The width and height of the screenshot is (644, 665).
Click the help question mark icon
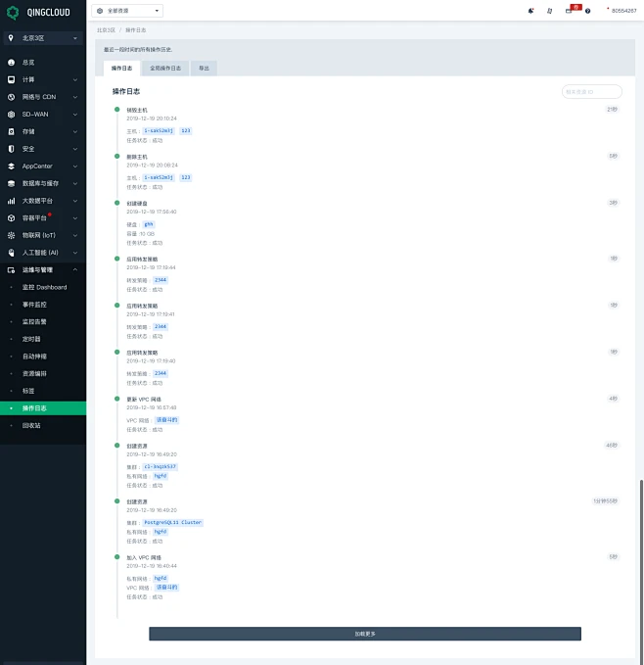pos(587,11)
